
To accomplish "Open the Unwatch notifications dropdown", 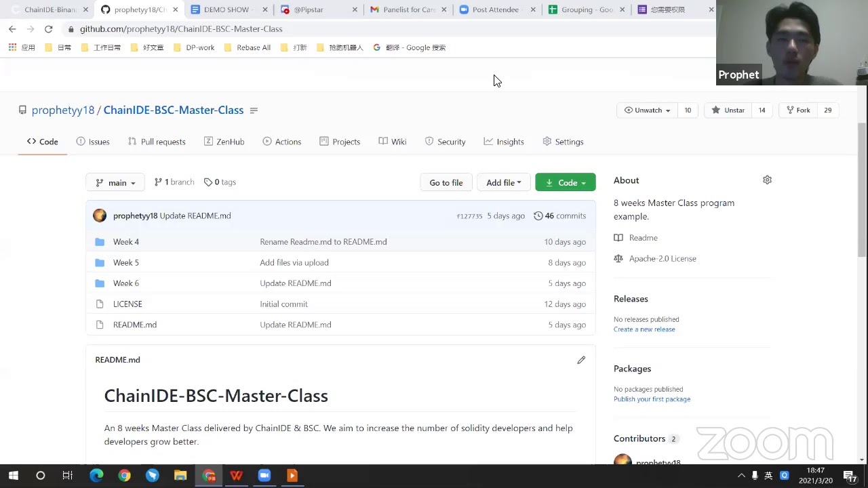I will click(647, 110).
